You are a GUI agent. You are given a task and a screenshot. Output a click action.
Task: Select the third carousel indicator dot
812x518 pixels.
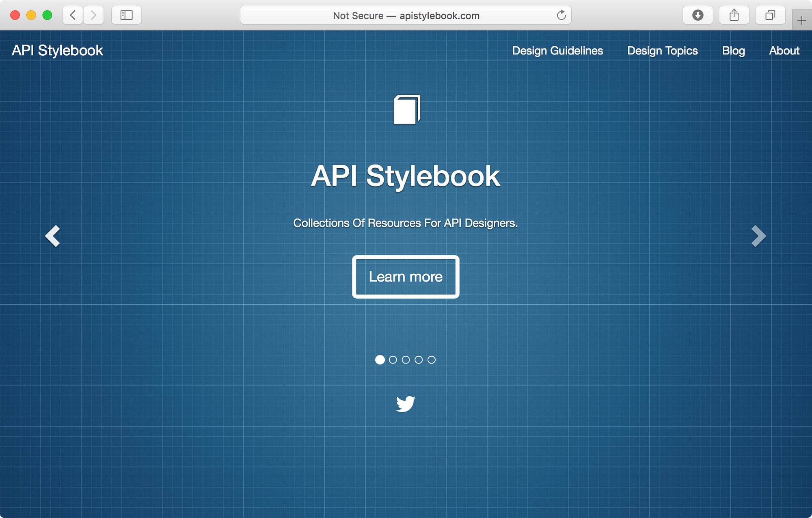pyautogui.click(x=406, y=360)
